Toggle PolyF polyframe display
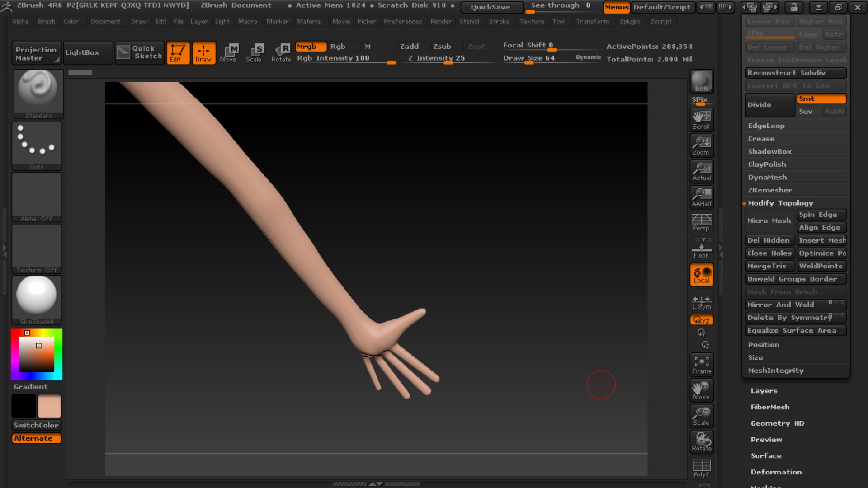 click(x=701, y=468)
